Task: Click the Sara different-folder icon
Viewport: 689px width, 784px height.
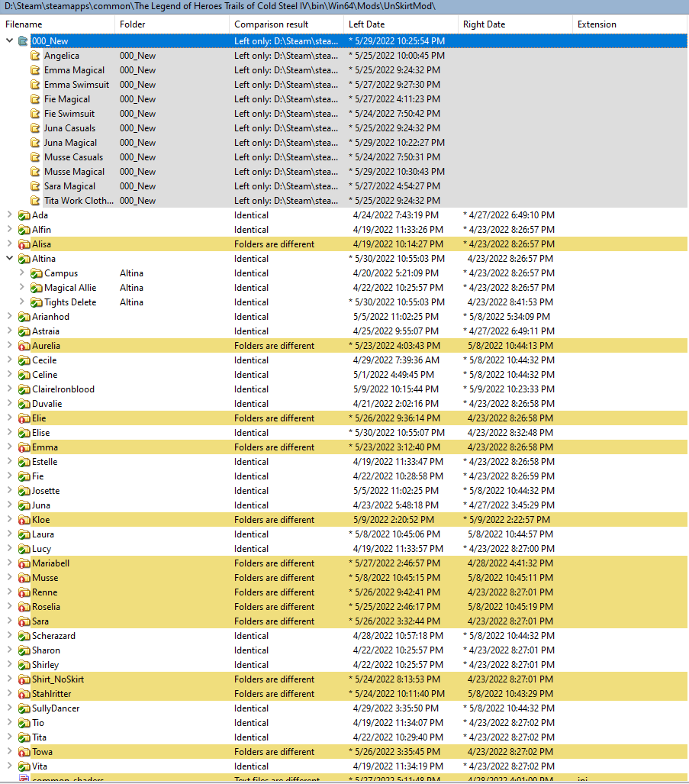Action: pyautogui.click(x=24, y=621)
